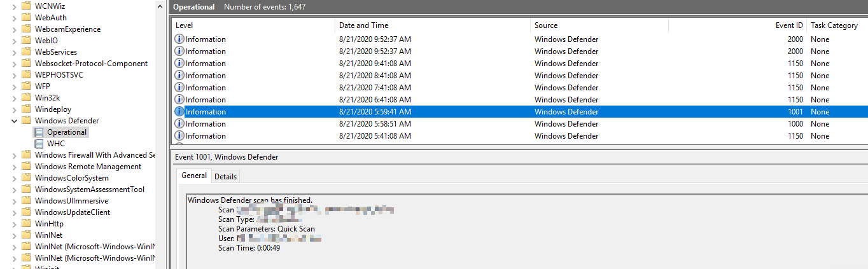Click the Scan Time: 0:00:49 text

point(249,248)
